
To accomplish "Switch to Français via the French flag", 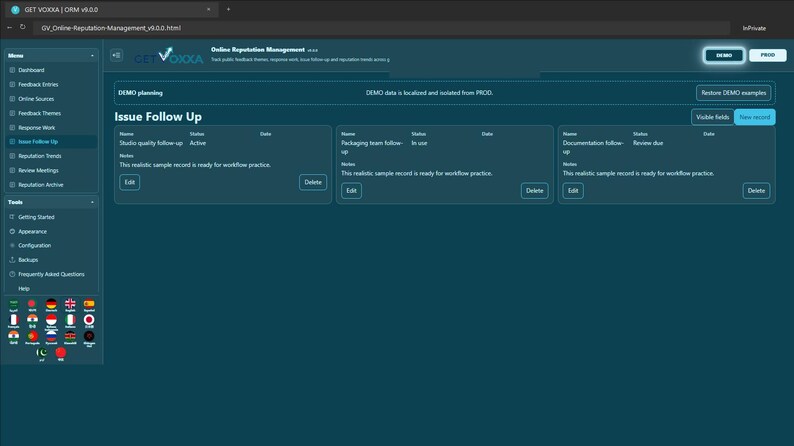I will (x=14, y=321).
